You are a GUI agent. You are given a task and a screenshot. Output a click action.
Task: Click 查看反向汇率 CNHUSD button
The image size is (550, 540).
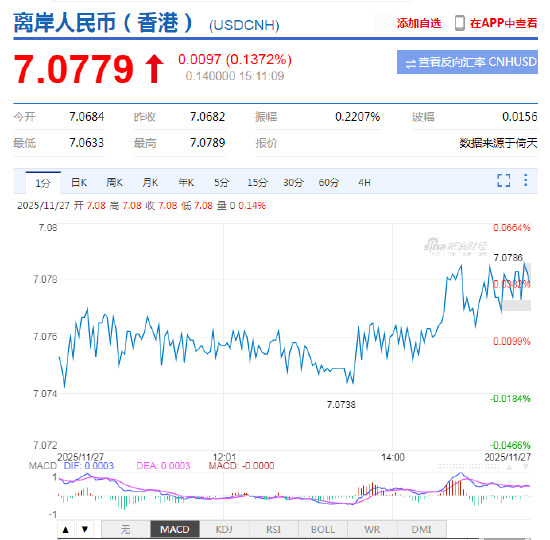point(467,62)
